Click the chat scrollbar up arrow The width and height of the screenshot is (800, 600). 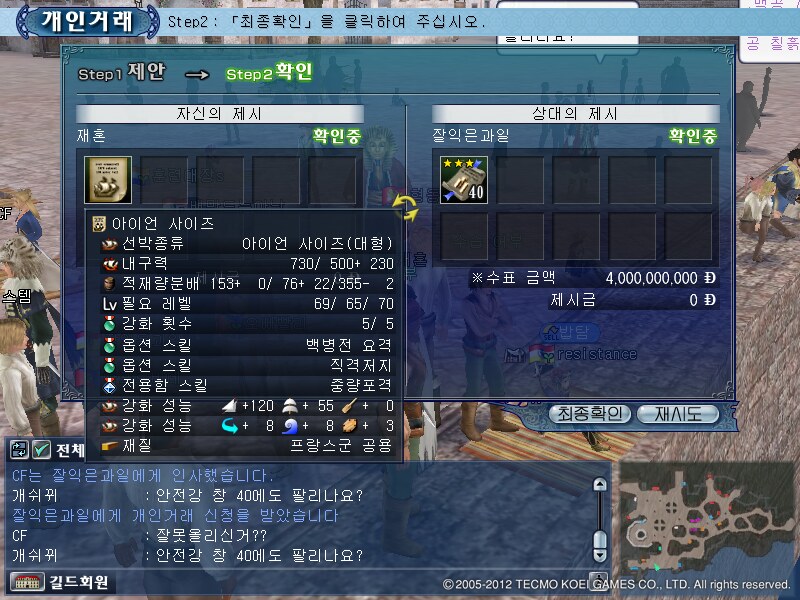click(x=600, y=484)
